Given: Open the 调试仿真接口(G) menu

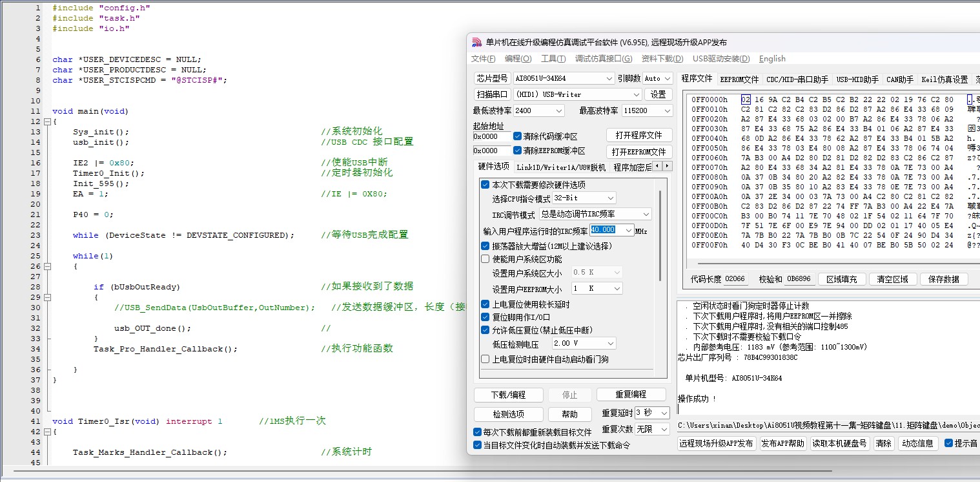Looking at the screenshot, I should click(x=604, y=59).
